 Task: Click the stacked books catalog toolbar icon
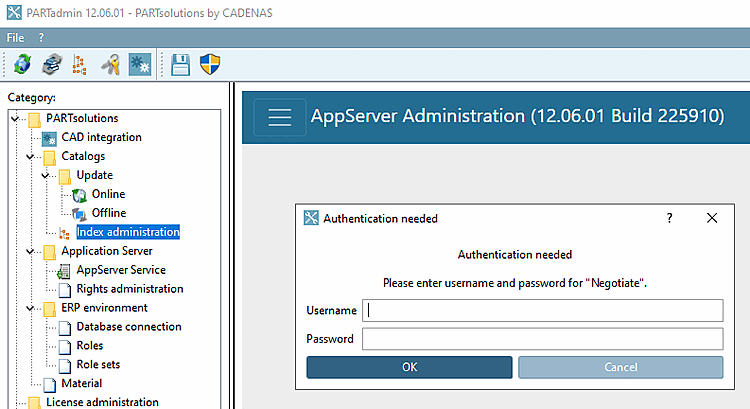pos(51,65)
